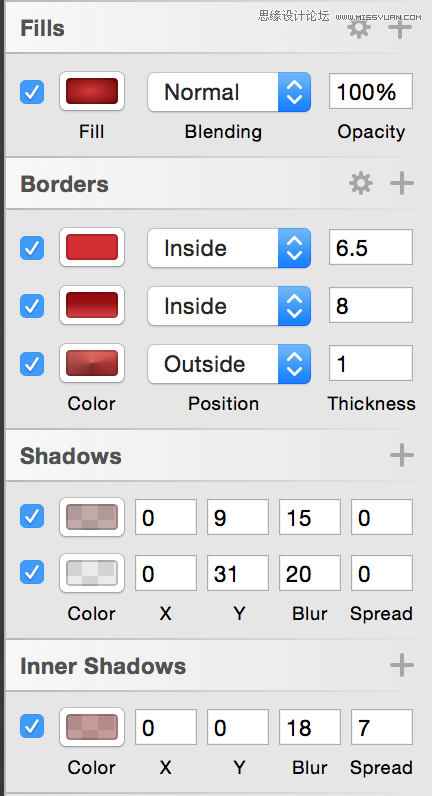The image size is (432, 796).
Task: Add a new inner shadow with plus icon
Action: 402,665
